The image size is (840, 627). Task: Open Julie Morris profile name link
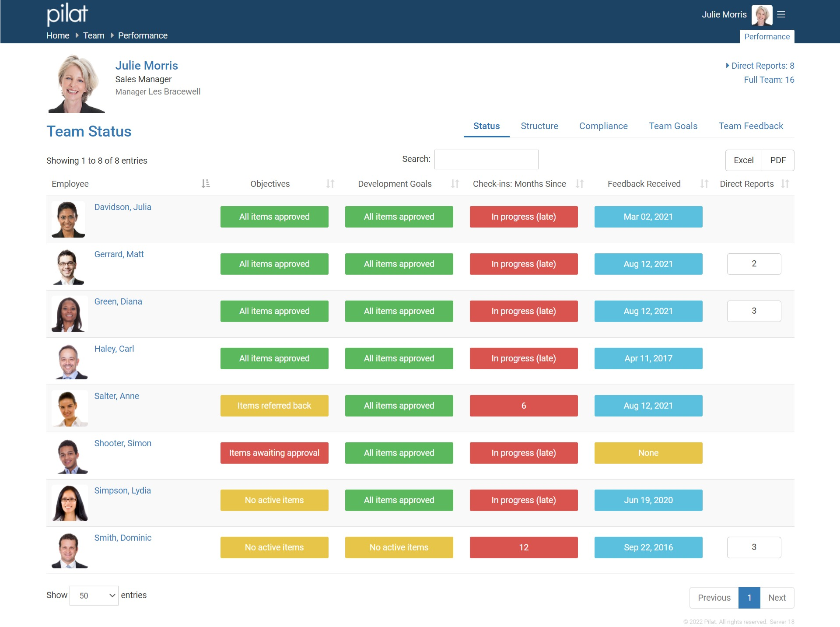click(147, 66)
